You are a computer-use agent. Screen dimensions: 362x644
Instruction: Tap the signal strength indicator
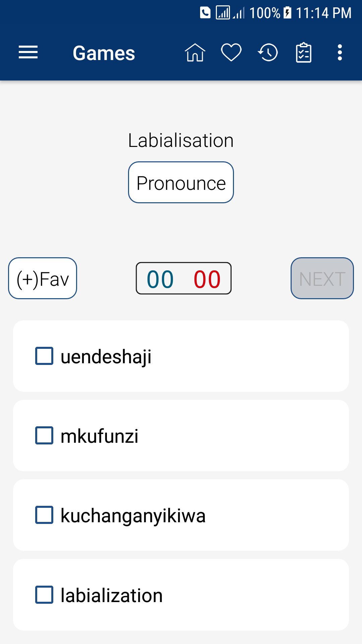pos(223,13)
